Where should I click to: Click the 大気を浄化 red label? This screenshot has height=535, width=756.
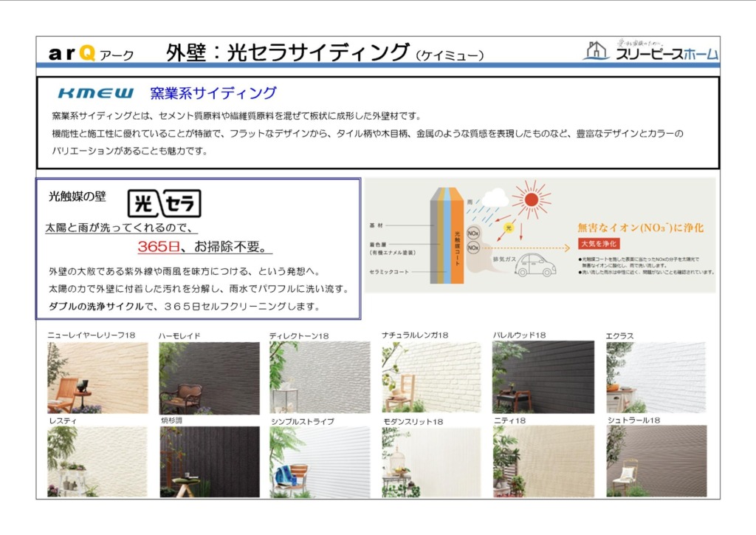(x=598, y=244)
